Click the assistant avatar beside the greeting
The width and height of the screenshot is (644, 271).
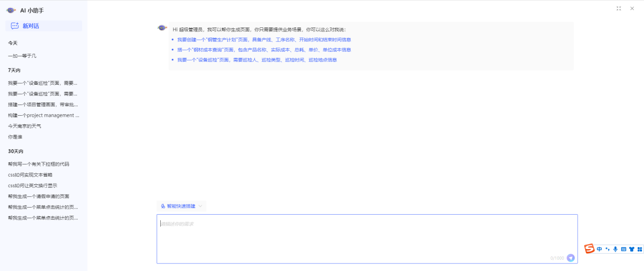click(x=162, y=28)
